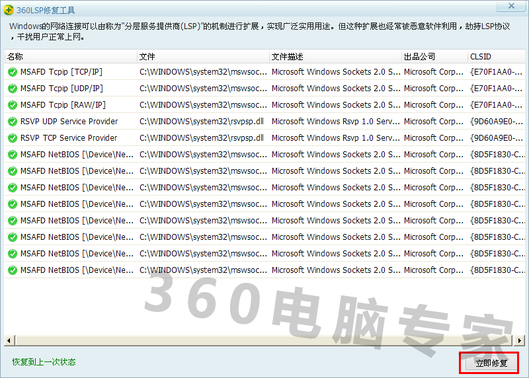529x378 pixels.
Task: Sort by the 文件 column header
Action: click(203, 57)
